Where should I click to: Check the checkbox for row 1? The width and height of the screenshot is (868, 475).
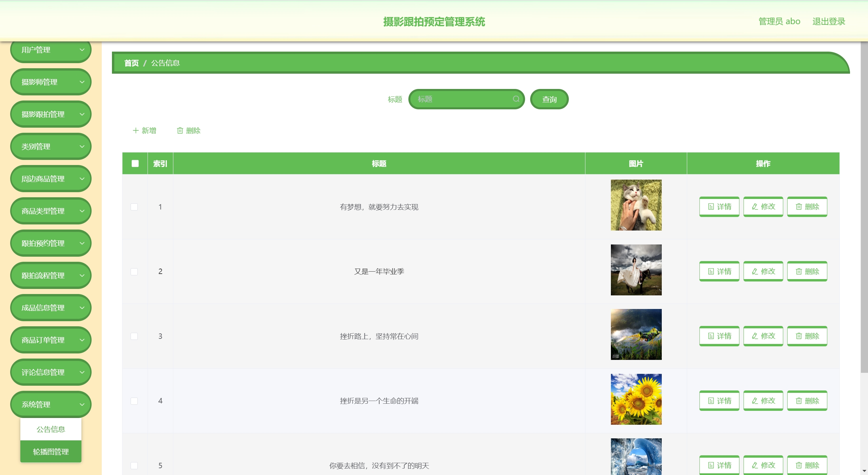click(134, 207)
